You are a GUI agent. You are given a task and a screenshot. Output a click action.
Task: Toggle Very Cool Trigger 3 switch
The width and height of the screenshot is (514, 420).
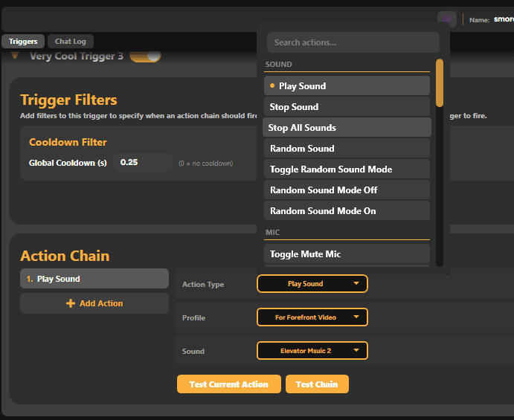click(145, 56)
